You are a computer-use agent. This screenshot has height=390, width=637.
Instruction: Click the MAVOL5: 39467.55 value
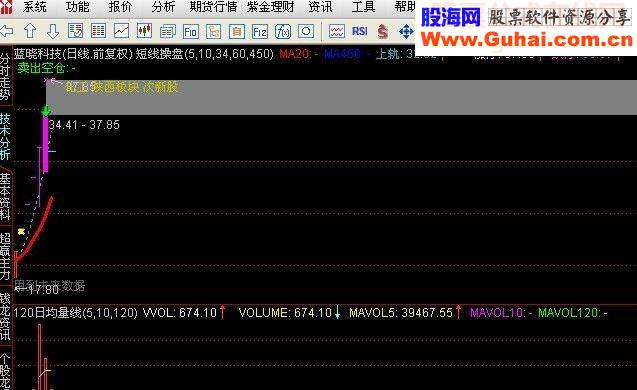(401, 313)
